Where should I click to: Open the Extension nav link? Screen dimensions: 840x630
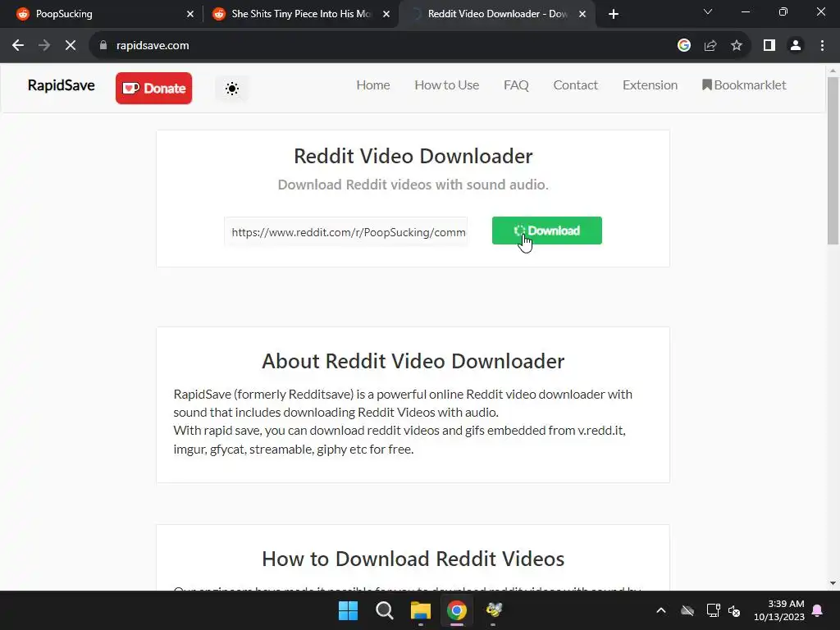tap(650, 85)
